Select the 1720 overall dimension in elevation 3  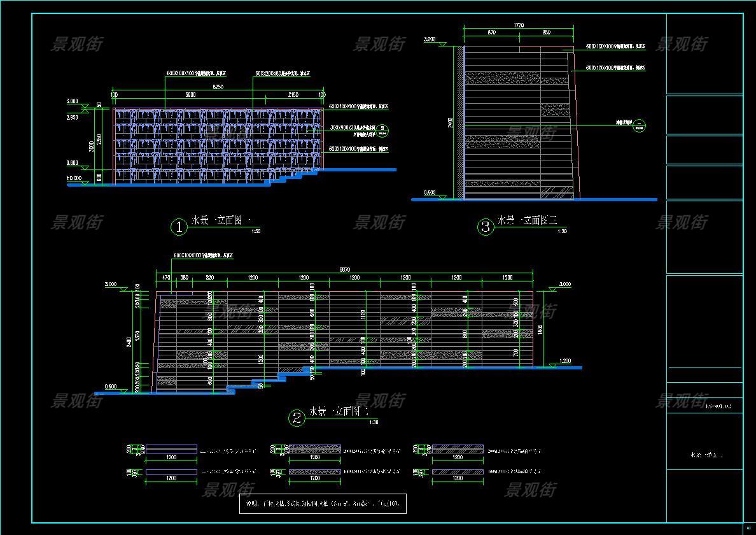click(x=518, y=25)
